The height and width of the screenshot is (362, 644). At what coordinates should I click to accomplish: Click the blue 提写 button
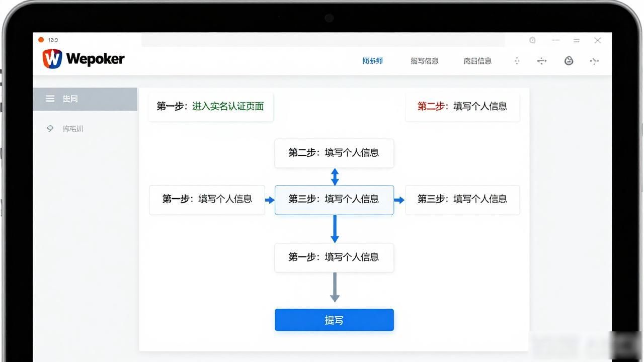334,320
